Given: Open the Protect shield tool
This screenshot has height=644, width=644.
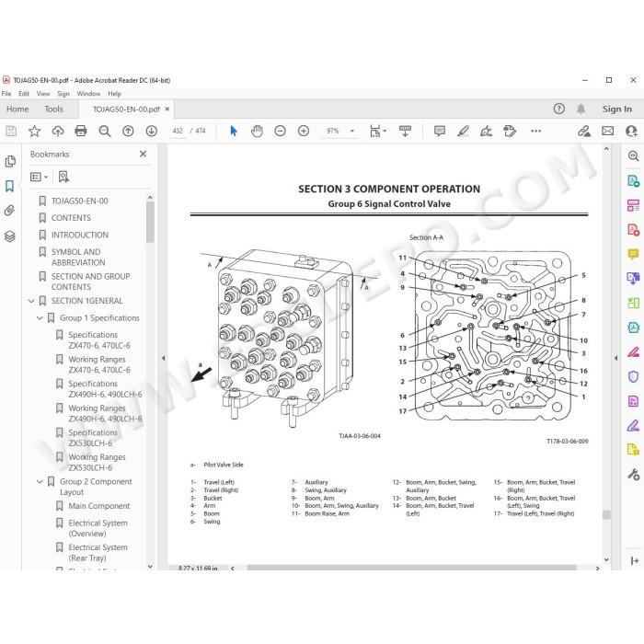Looking at the screenshot, I should tap(633, 376).
